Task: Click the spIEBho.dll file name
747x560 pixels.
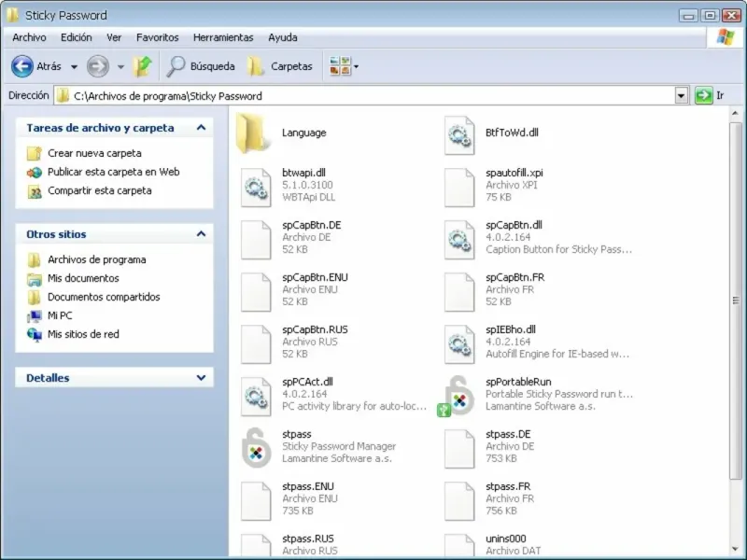Action: (x=511, y=329)
